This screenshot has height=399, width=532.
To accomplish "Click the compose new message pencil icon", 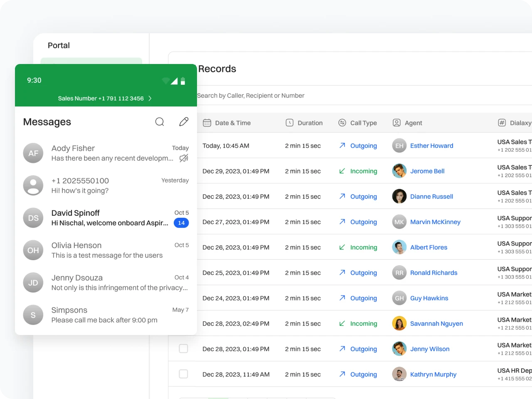I will point(184,122).
